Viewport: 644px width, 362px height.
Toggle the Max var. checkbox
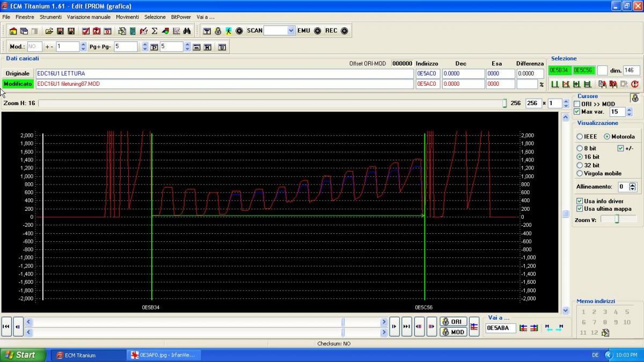click(577, 112)
